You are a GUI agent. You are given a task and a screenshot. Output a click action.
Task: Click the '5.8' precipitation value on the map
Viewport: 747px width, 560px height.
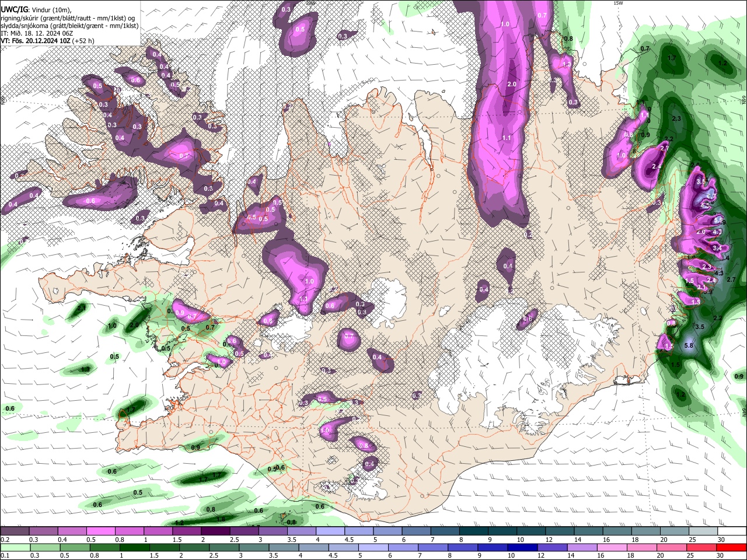click(x=689, y=345)
